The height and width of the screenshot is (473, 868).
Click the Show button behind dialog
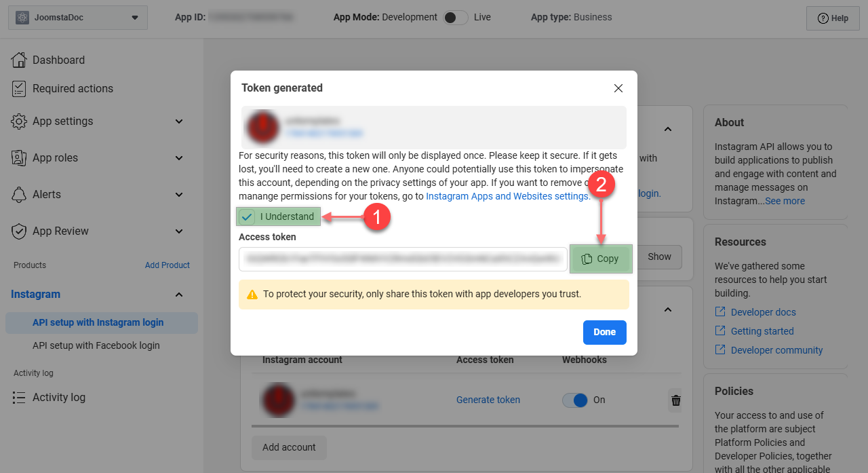pos(659,257)
